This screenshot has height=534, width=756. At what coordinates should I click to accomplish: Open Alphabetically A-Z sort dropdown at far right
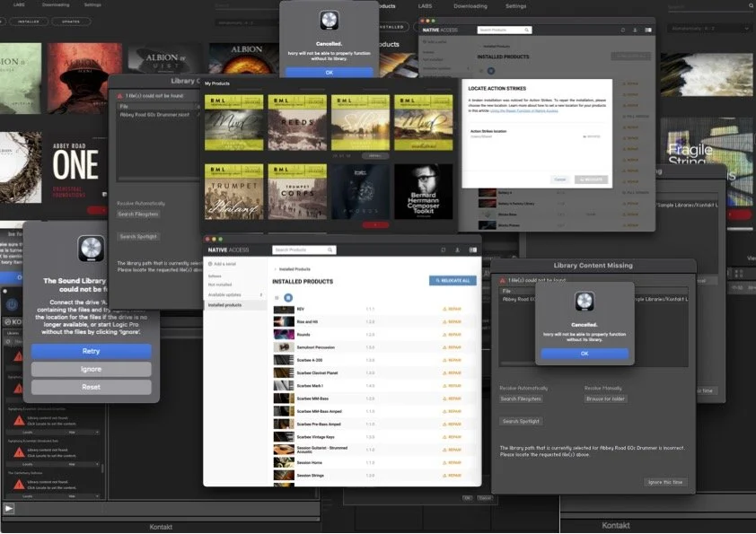coord(708,29)
